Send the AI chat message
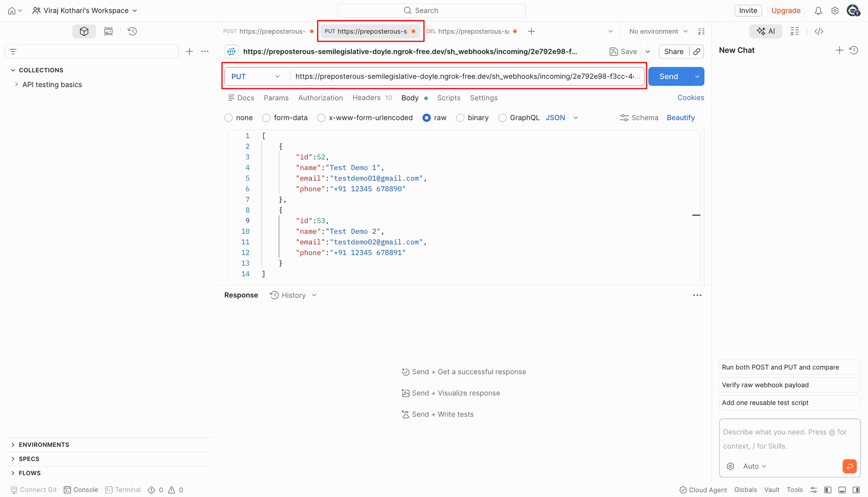 [x=849, y=466]
